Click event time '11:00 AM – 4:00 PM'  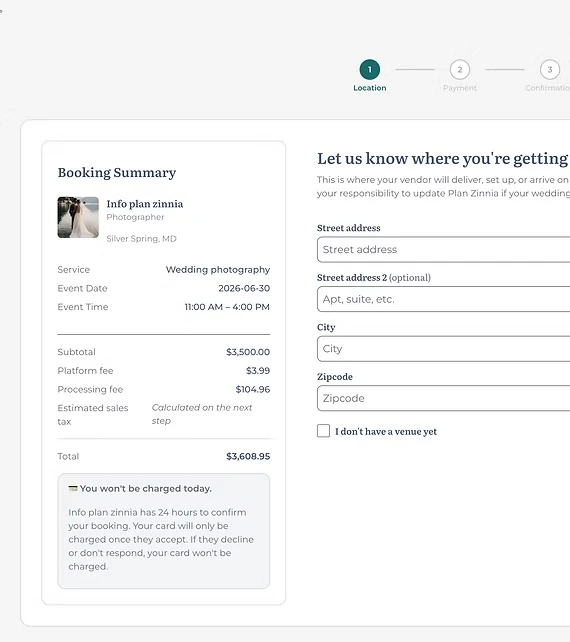pos(227,307)
